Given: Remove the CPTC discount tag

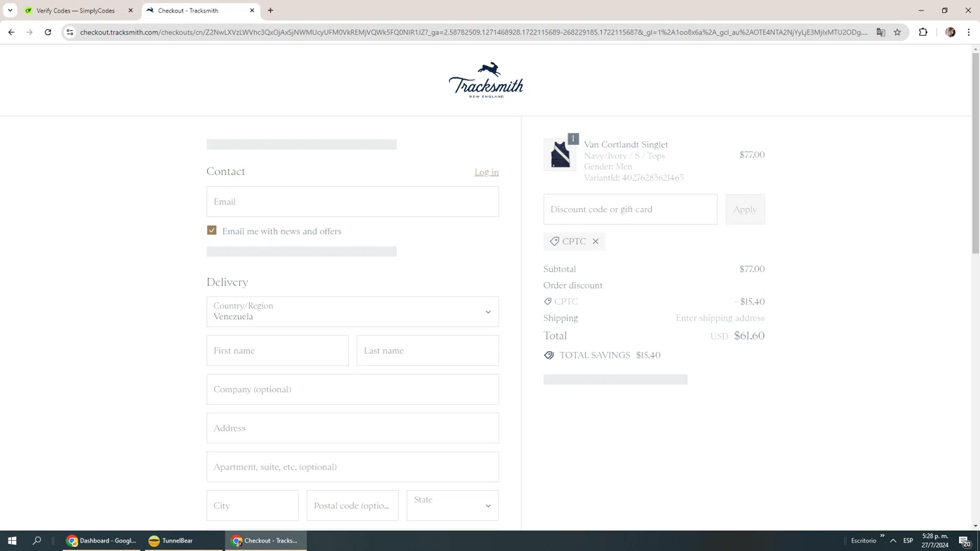Looking at the screenshot, I should click(x=595, y=242).
